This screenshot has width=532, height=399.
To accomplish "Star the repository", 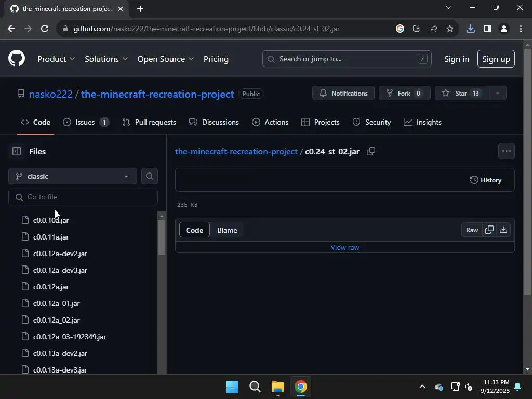I will [x=462, y=94].
